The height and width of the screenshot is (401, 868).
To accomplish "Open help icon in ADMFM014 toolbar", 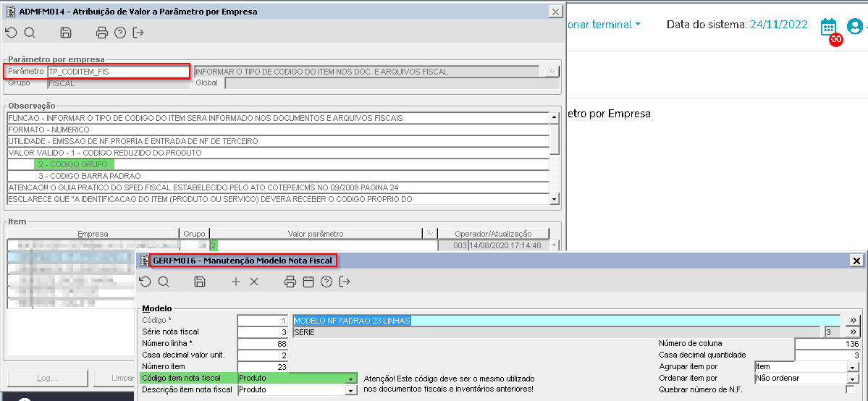I will (120, 33).
